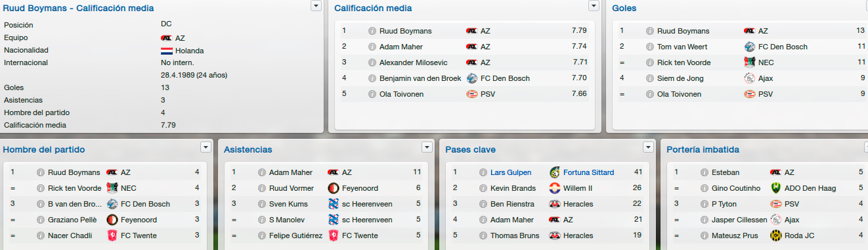Click the Netherlands flag next to Holanda
Viewport: 868px width, 250px height.
point(166,51)
